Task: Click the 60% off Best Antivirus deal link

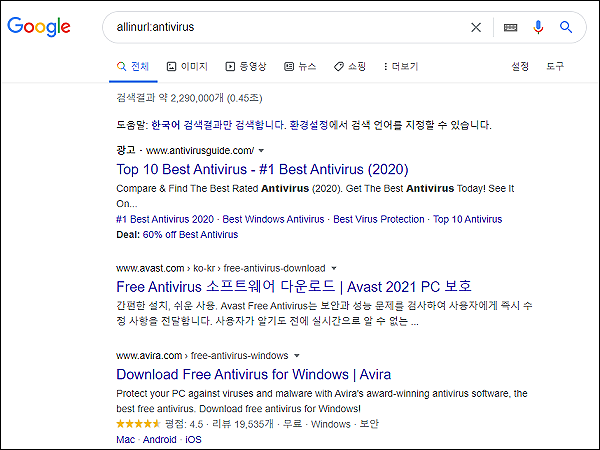Action: (190, 235)
